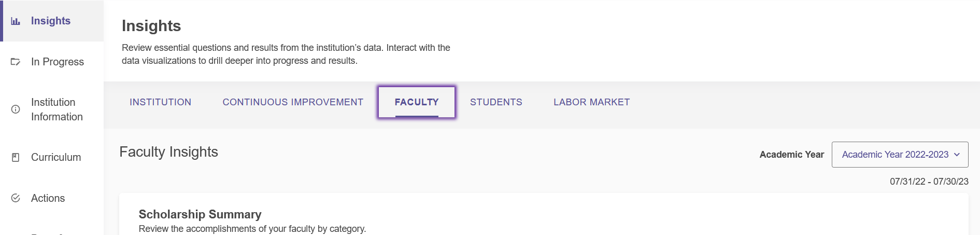
Task: Navigate to In Progress sidebar label
Action: [x=58, y=62]
